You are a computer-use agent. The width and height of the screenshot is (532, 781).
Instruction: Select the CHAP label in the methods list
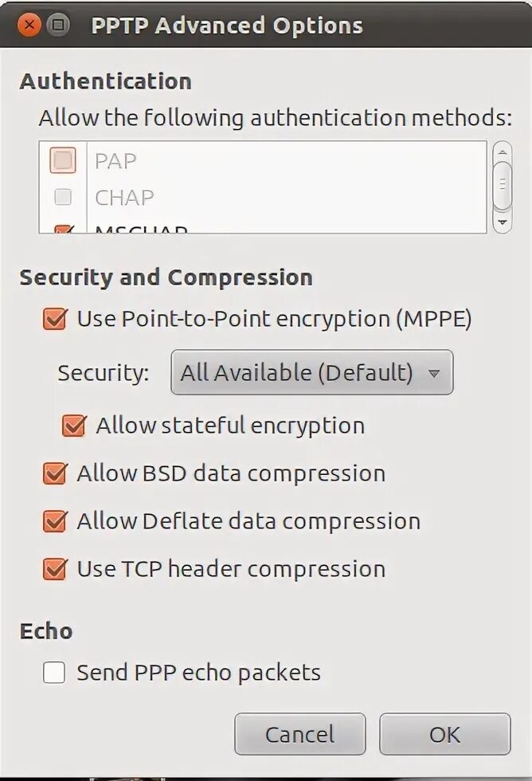pyautogui.click(x=124, y=197)
